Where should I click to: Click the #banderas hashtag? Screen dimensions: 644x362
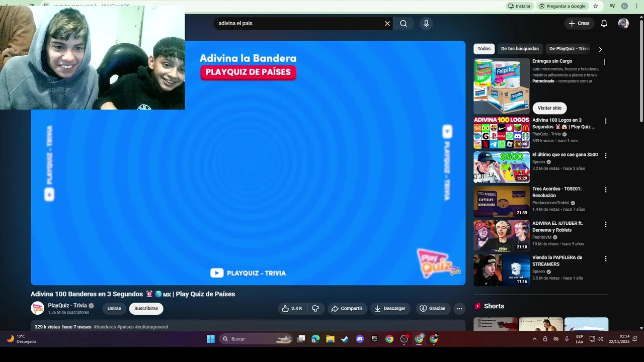tap(105, 327)
